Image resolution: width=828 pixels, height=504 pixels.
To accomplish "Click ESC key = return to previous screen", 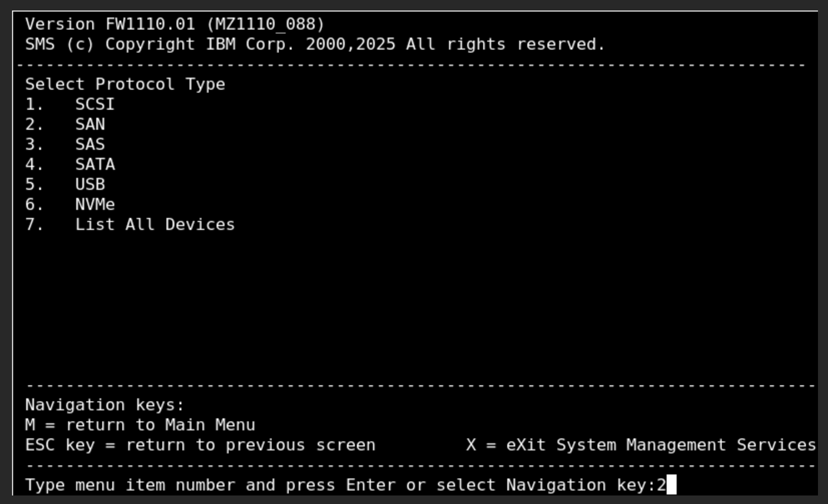I will (200, 445).
